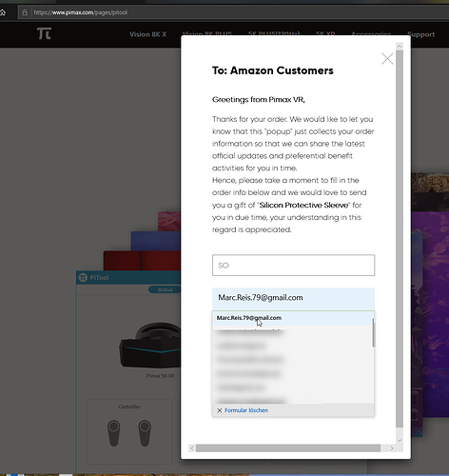449x476 pixels.
Task: Click the popup scroll down arrow
Action: click(x=400, y=440)
